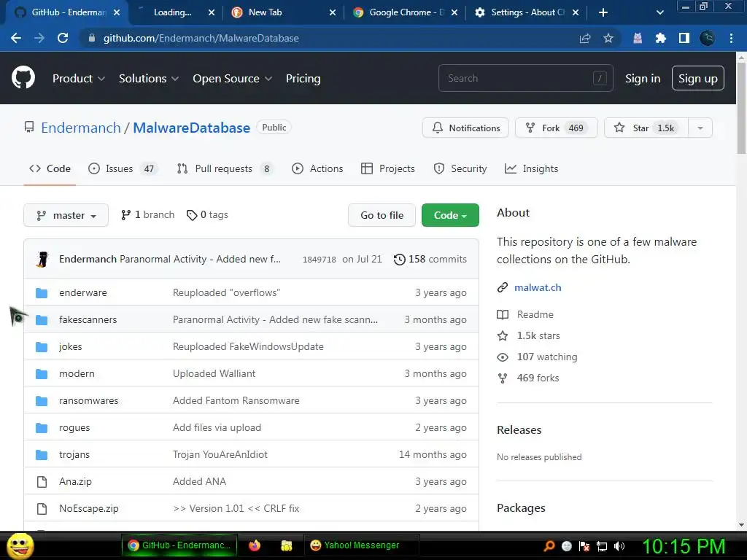Open the Insights tab
This screenshot has height=560, width=747.
coord(531,168)
